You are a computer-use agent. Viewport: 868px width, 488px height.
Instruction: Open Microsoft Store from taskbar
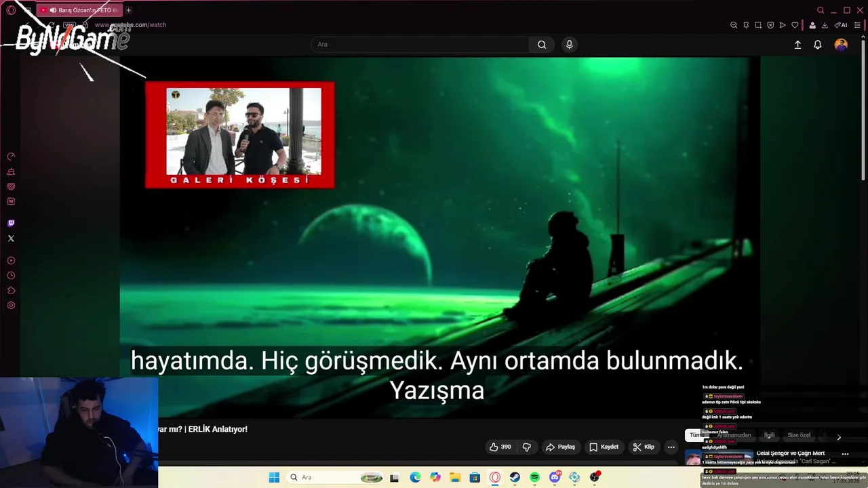pos(475,477)
